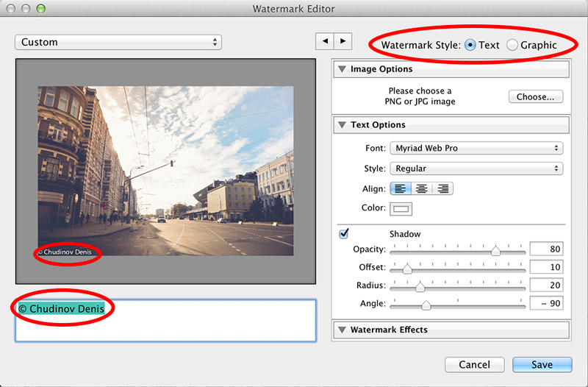
Task: Align watermark text right
Action: tap(442, 188)
